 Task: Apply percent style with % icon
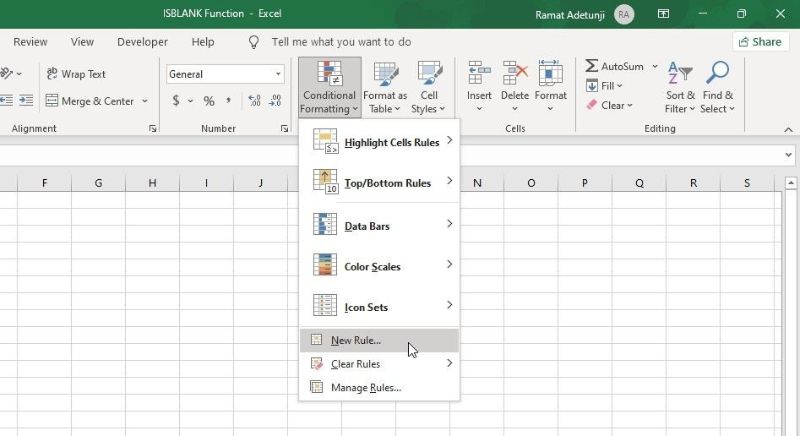[x=209, y=101]
